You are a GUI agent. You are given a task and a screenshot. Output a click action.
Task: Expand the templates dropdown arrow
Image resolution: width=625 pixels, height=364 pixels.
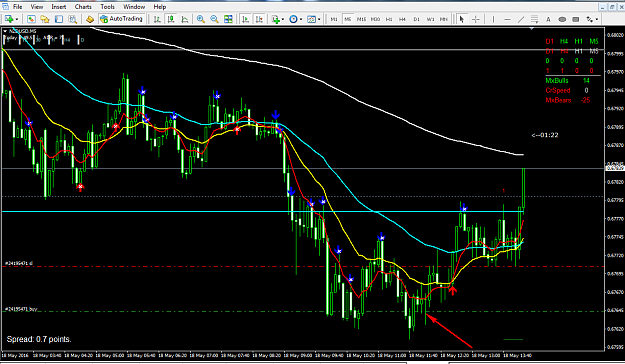(x=319, y=19)
